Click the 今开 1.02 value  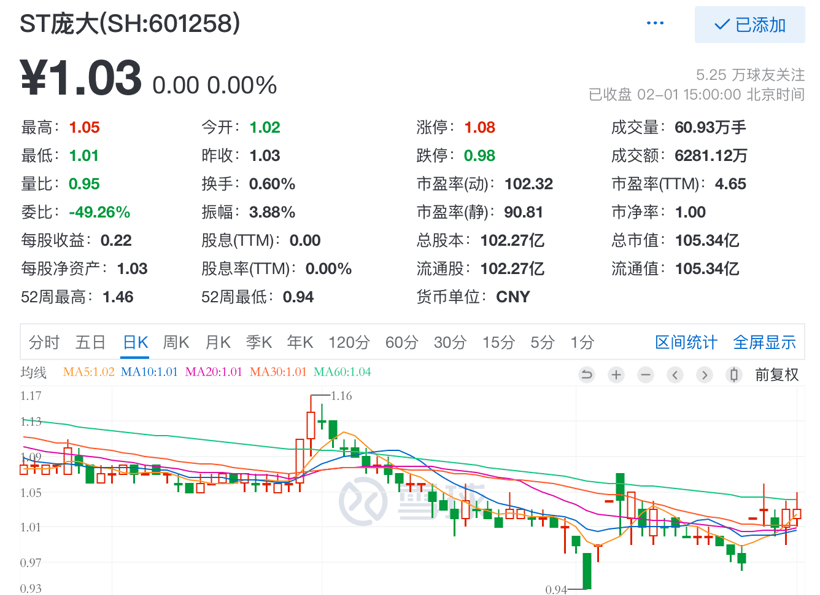[x=265, y=128]
